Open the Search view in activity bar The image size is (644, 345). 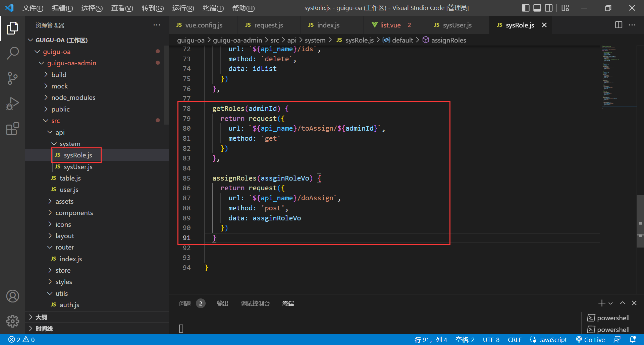pos(12,53)
